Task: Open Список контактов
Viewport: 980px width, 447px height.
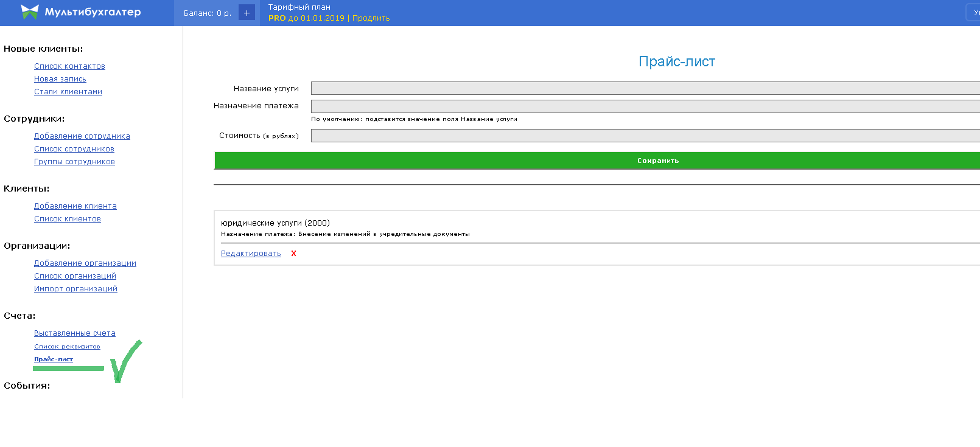Action: [69, 66]
